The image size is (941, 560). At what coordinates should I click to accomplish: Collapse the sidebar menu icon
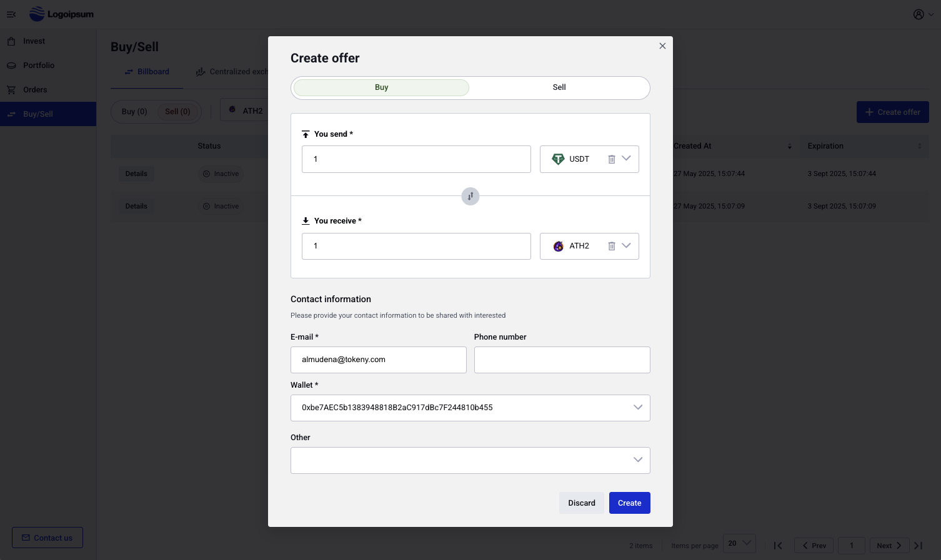11,14
